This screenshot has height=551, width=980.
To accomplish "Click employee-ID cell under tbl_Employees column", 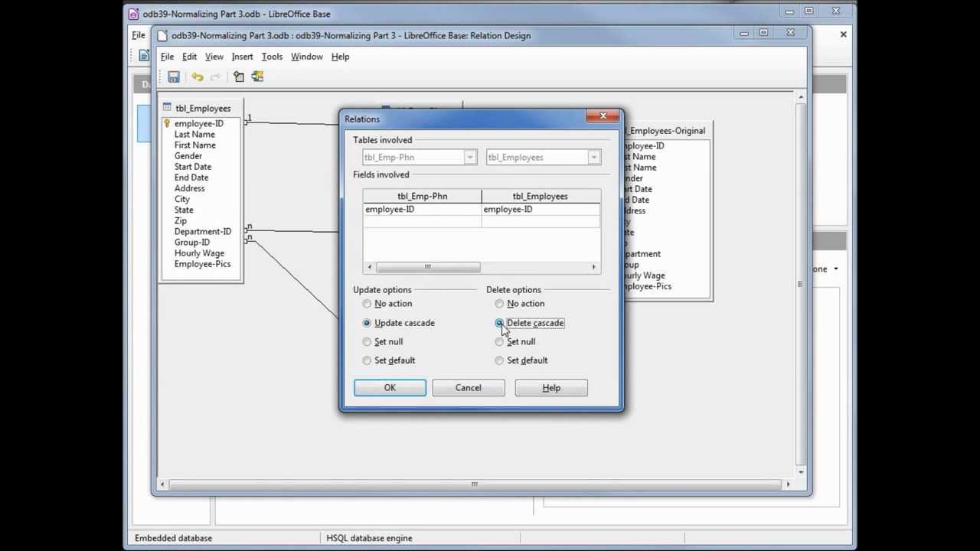I will pyautogui.click(x=541, y=210).
